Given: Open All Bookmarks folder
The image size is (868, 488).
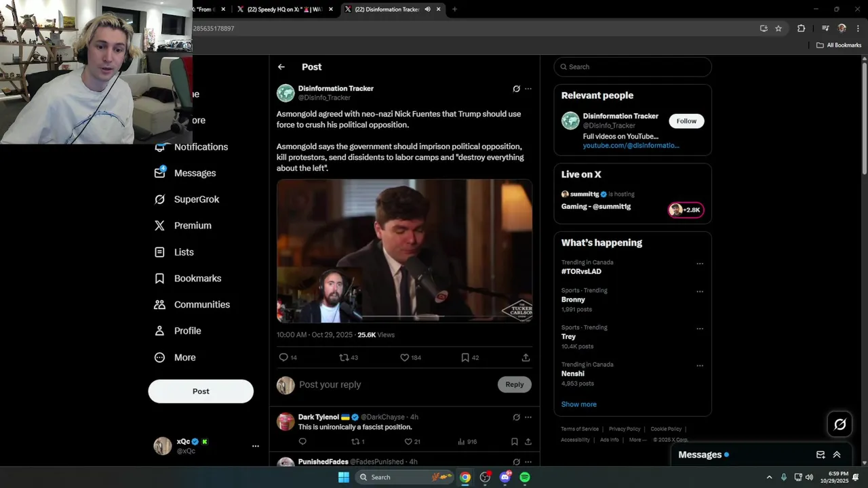Looking at the screenshot, I should click(x=839, y=45).
